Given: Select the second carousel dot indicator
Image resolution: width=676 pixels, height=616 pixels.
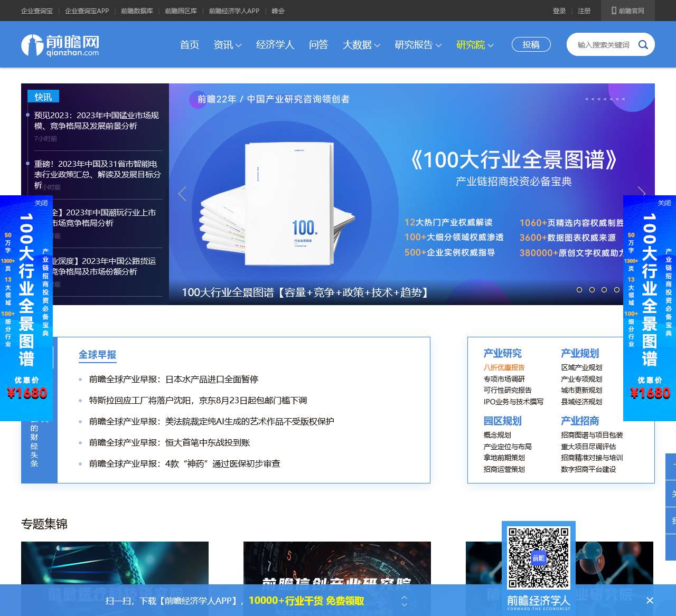Looking at the screenshot, I should (x=592, y=290).
